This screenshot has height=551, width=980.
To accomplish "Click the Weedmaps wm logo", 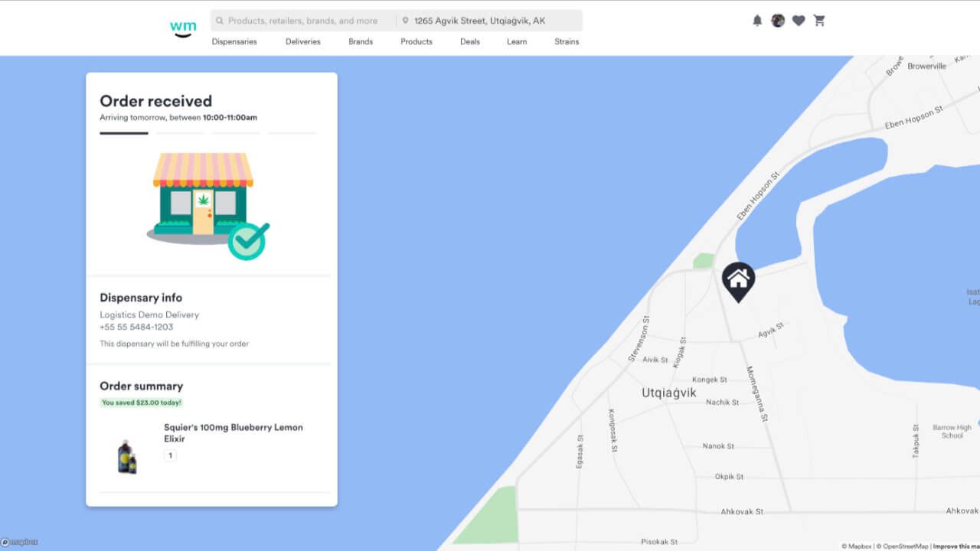I will [183, 29].
